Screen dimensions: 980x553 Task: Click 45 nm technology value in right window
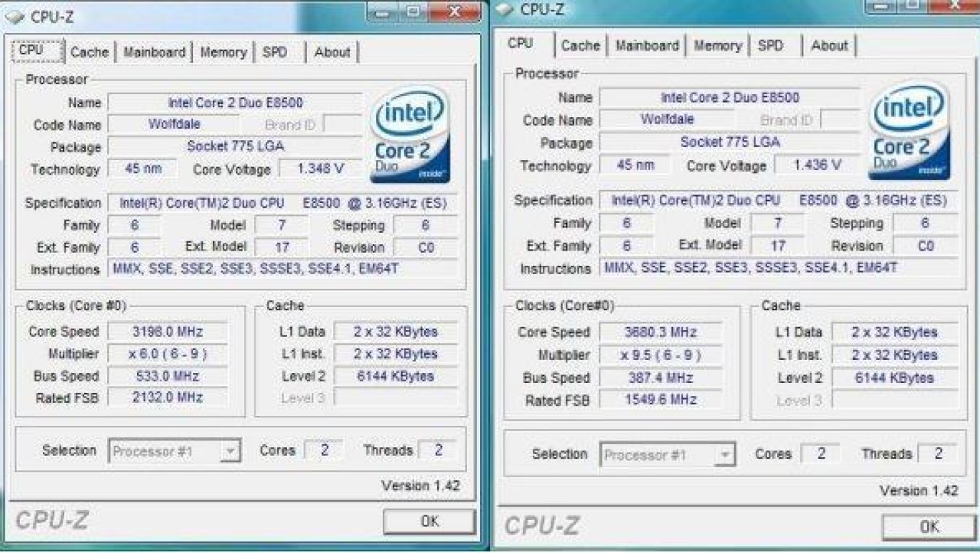point(635,165)
